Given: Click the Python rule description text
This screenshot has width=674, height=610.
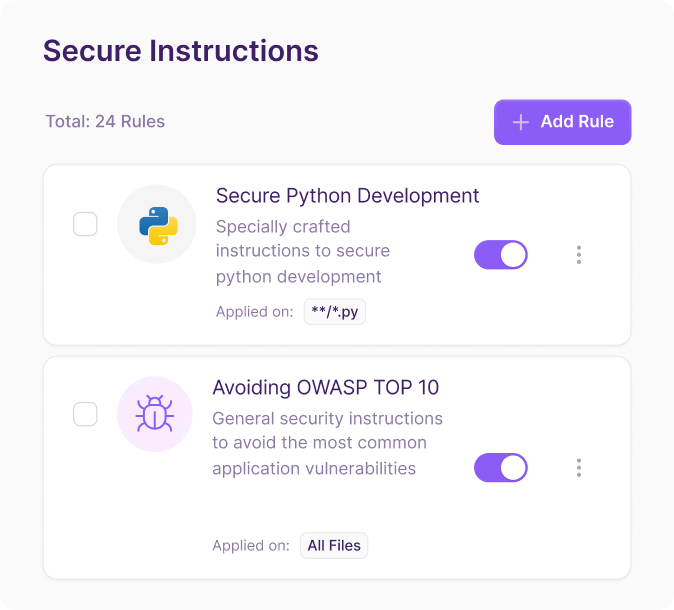Looking at the screenshot, I should (x=303, y=251).
